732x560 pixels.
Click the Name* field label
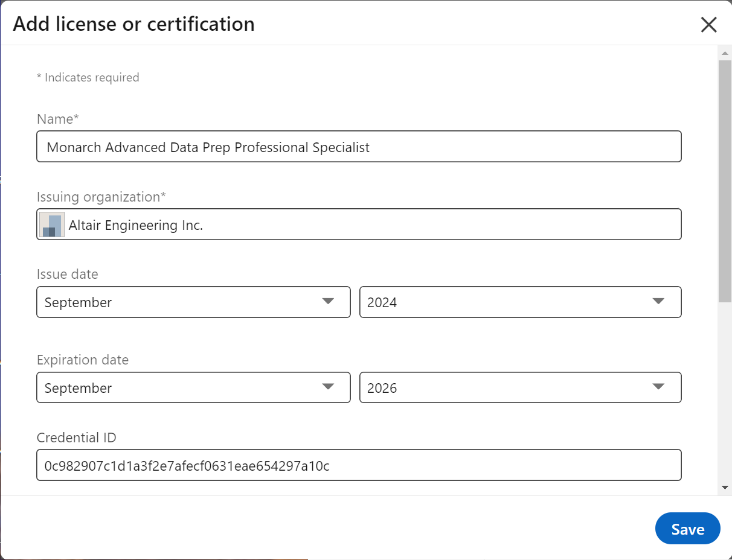(58, 119)
